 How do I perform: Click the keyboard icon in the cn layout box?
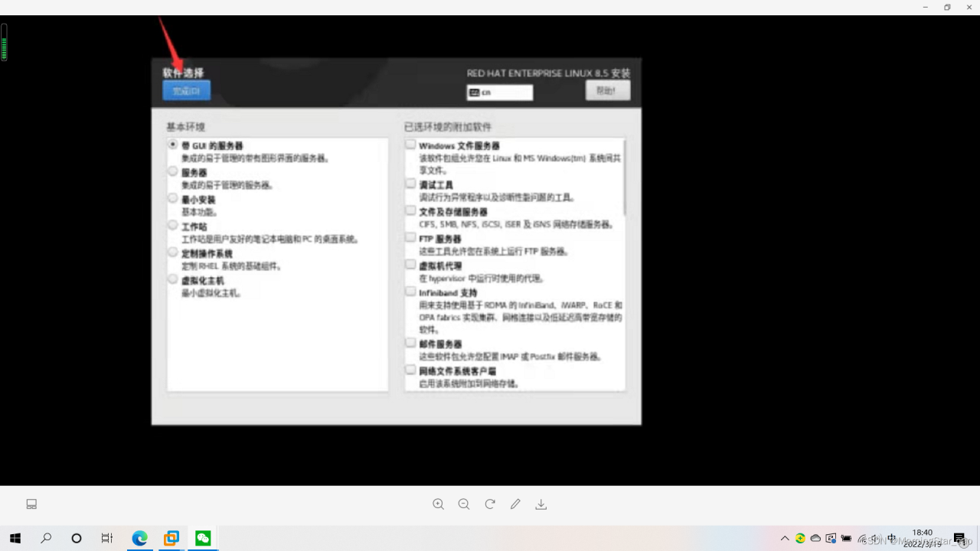click(x=474, y=93)
